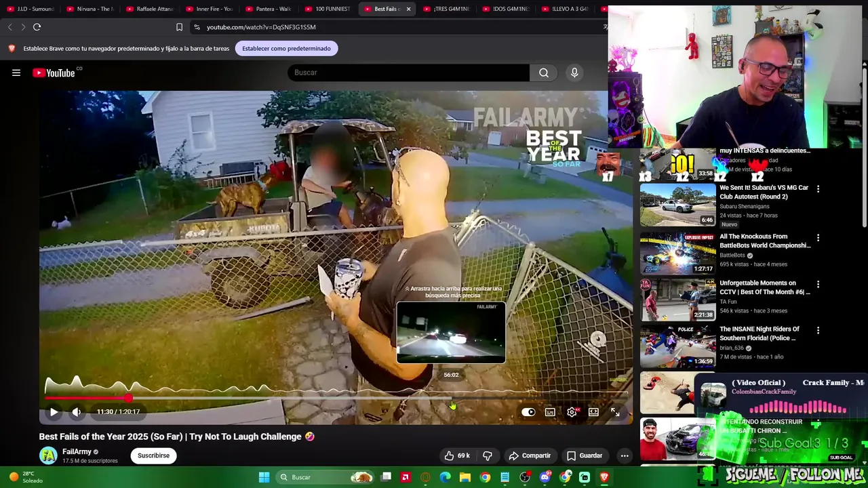Mute the video with the volume icon

point(77,411)
